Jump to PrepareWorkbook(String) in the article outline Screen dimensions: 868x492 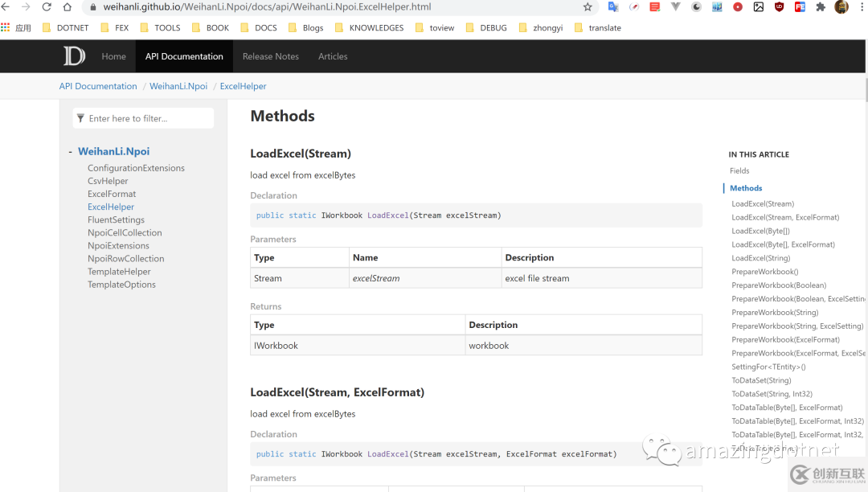775,313
